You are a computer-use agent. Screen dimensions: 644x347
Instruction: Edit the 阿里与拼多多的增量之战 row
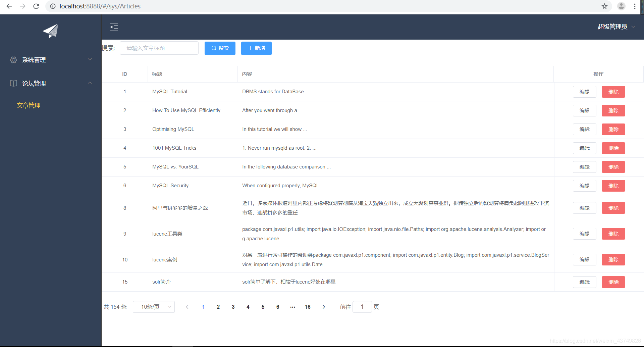[x=584, y=208]
